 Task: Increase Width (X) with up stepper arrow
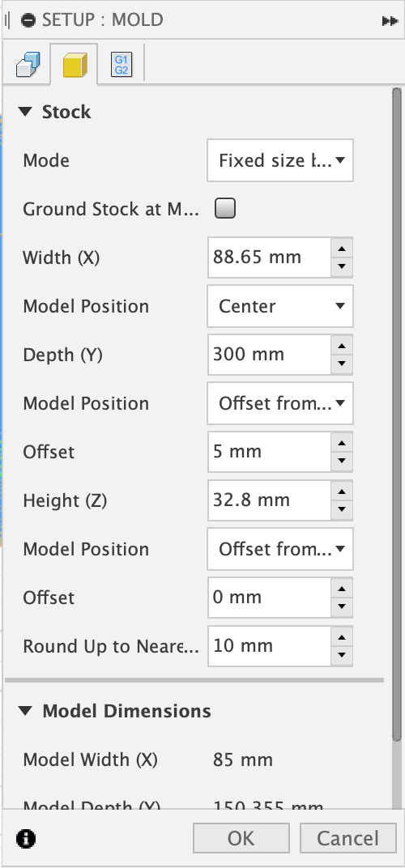tap(341, 248)
